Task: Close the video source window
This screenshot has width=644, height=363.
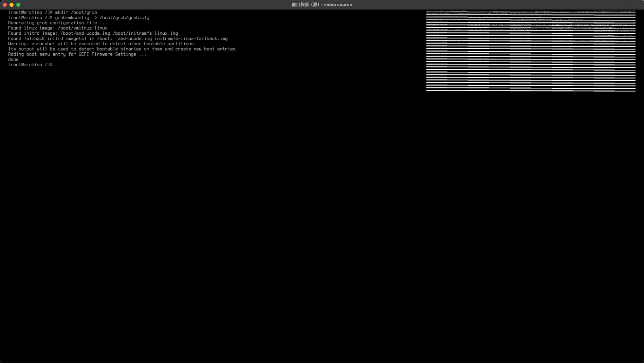Action: (5, 5)
